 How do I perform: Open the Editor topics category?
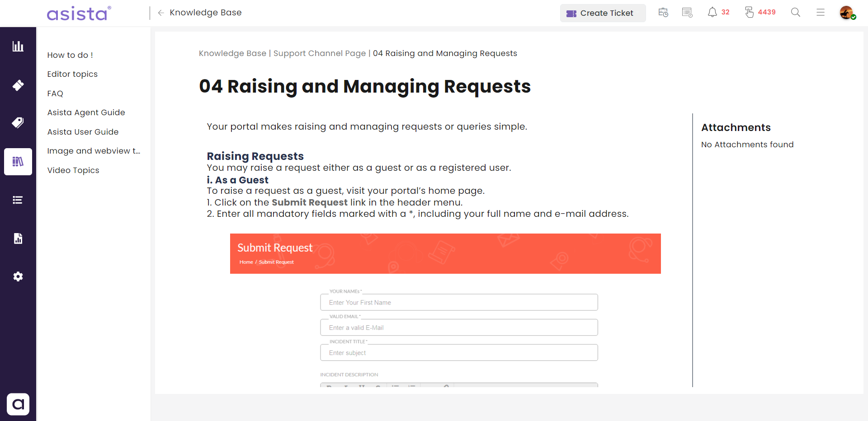(72, 74)
